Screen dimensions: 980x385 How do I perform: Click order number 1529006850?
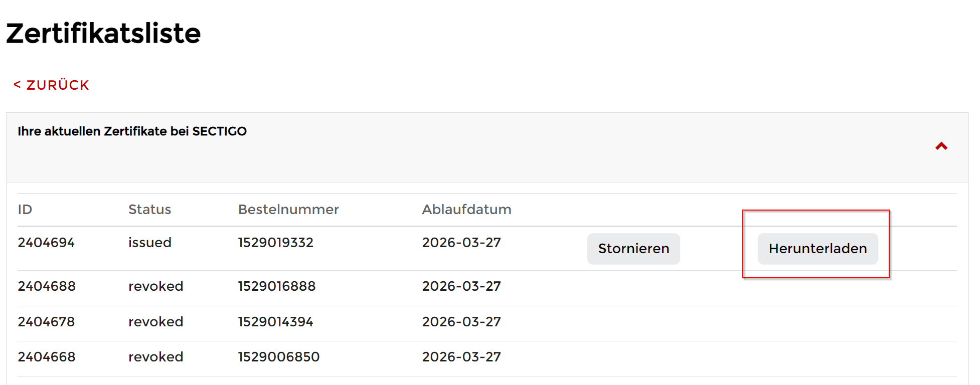click(278, 357)
